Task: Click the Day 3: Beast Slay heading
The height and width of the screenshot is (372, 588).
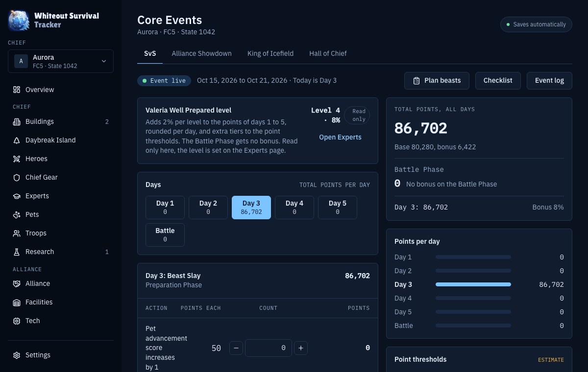Action: click(173, 276)
